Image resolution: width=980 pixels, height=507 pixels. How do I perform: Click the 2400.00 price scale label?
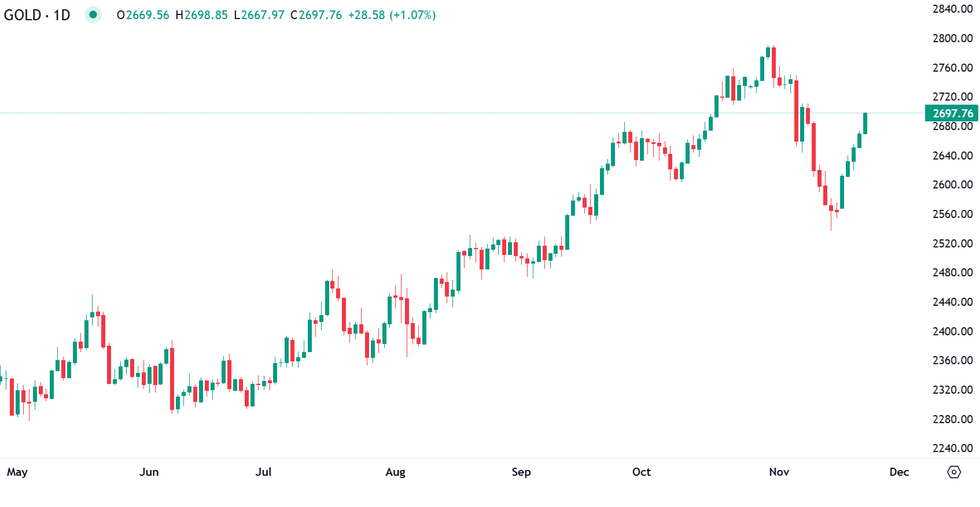[952, 331]
